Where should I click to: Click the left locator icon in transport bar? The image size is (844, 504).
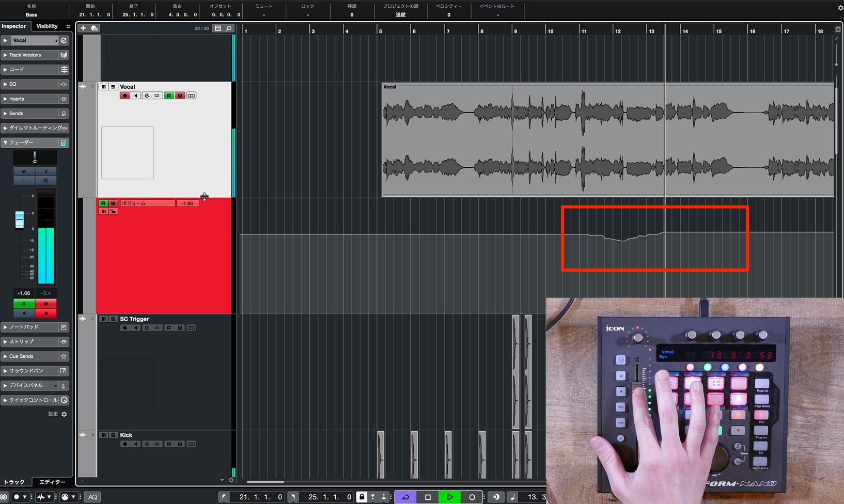[224, 497]
